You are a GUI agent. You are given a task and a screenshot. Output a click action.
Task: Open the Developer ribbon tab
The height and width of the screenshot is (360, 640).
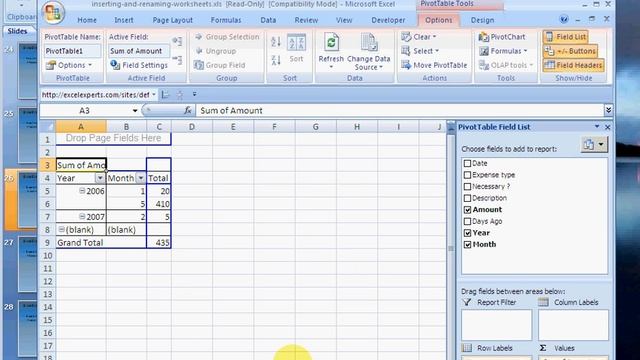[x=388, y=20]
